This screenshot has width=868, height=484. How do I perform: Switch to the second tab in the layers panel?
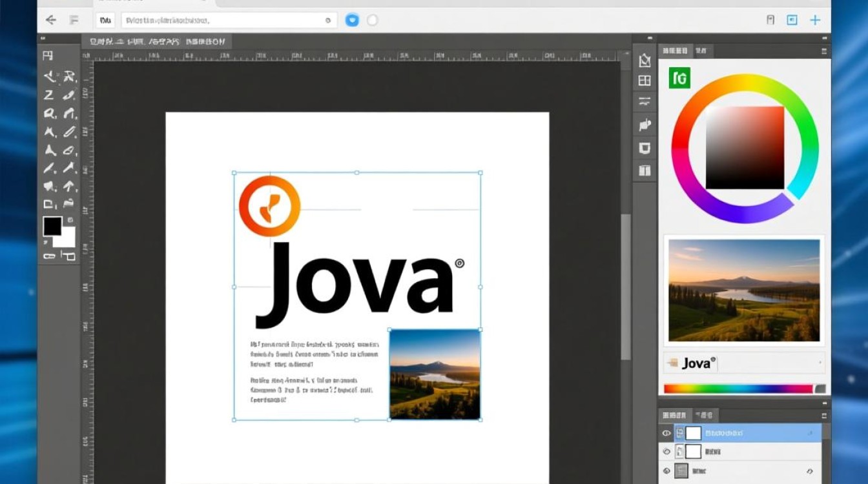pos(705,416)
